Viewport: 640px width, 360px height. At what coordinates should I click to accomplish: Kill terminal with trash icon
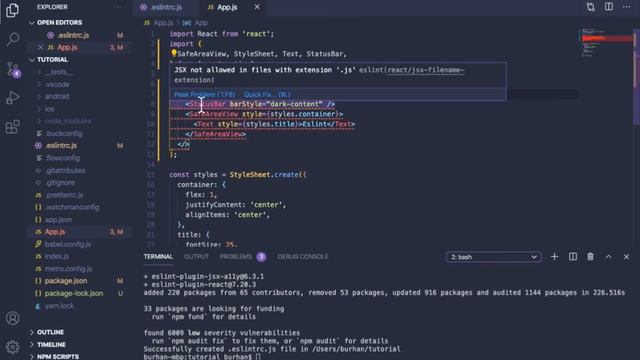point(590,257)
